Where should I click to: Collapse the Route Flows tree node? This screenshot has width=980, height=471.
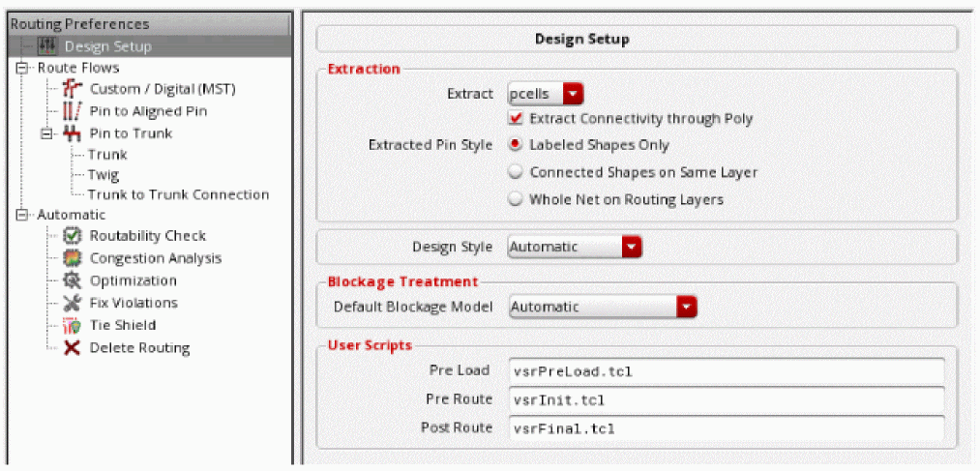(24, 68)
